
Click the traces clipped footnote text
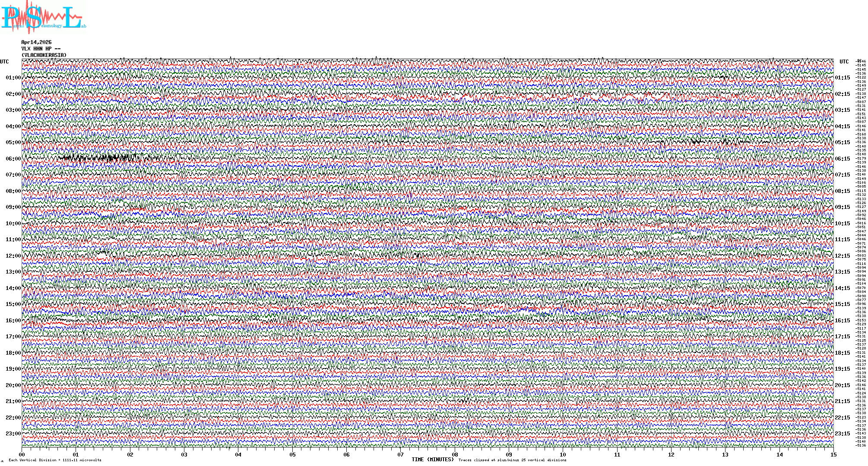[x=512, y=460]
